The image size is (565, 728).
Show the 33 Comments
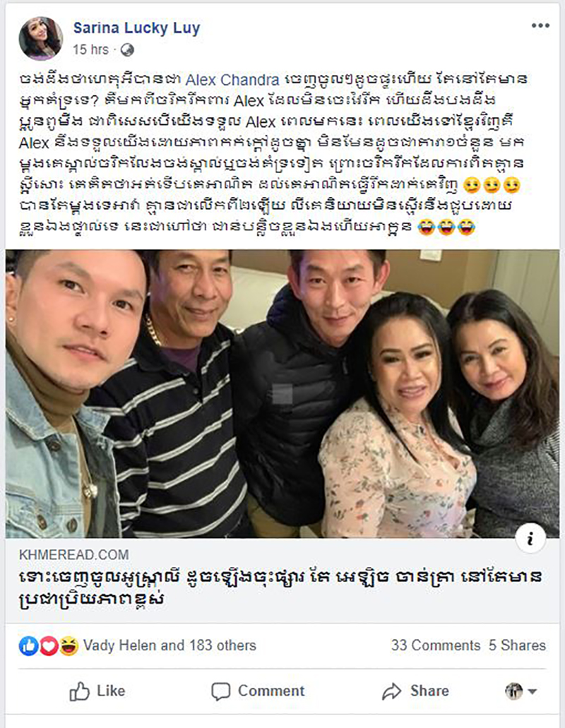click(436, 645)
